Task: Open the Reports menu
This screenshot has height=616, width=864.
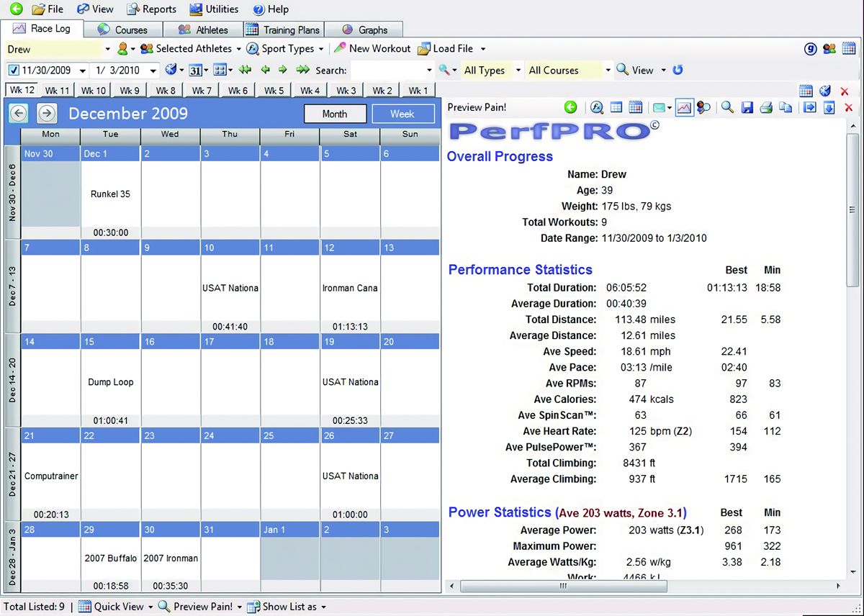Action: (151, 9)
